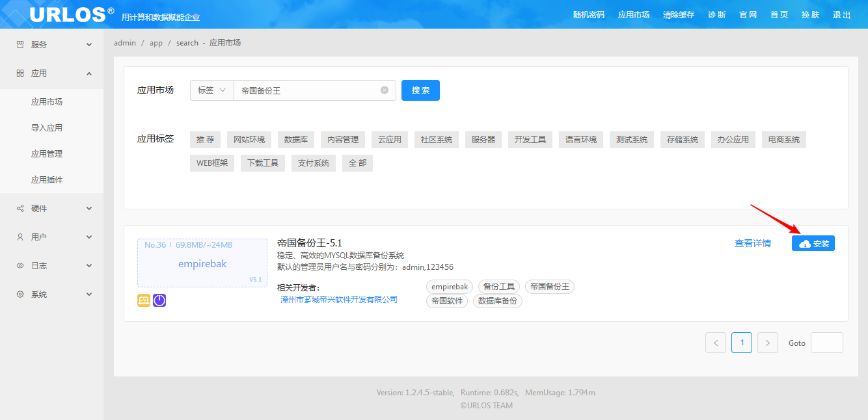The image size is (868, 420).
Task: Filter by the 推荐 tag
Action: 205,140
